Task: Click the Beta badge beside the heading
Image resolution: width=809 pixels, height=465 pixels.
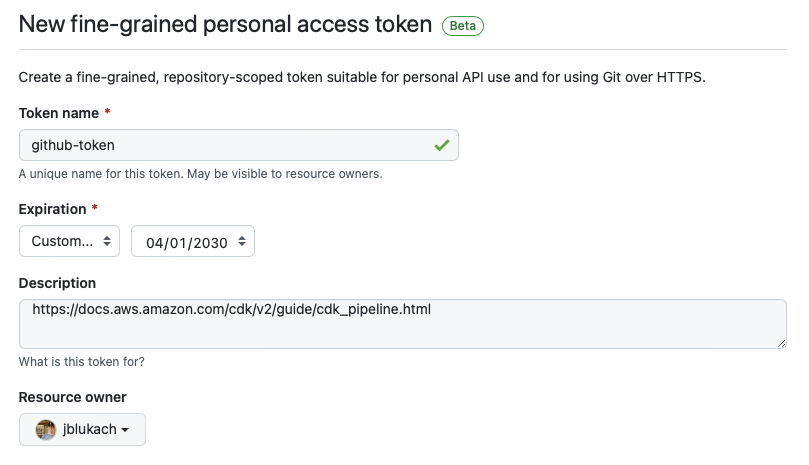Action: 463,27
